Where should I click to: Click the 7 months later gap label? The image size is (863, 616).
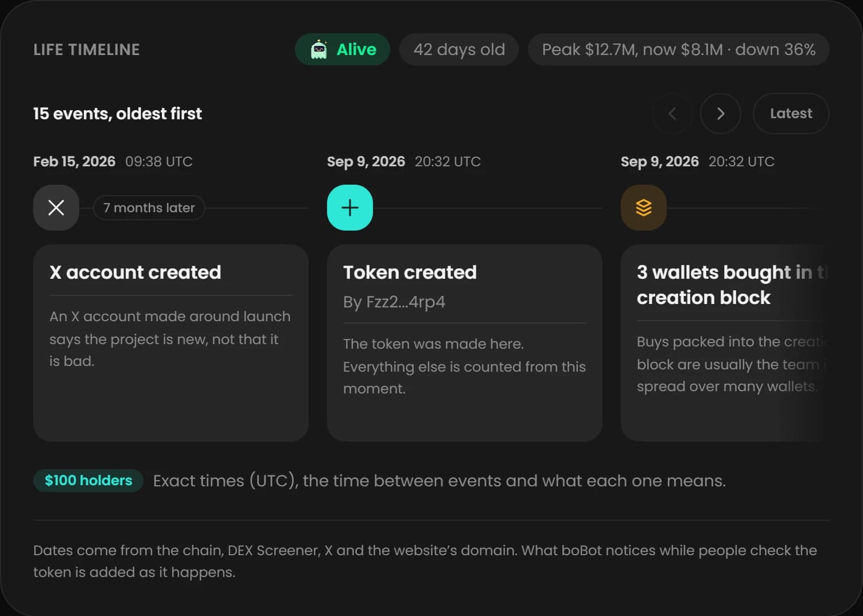149,208
